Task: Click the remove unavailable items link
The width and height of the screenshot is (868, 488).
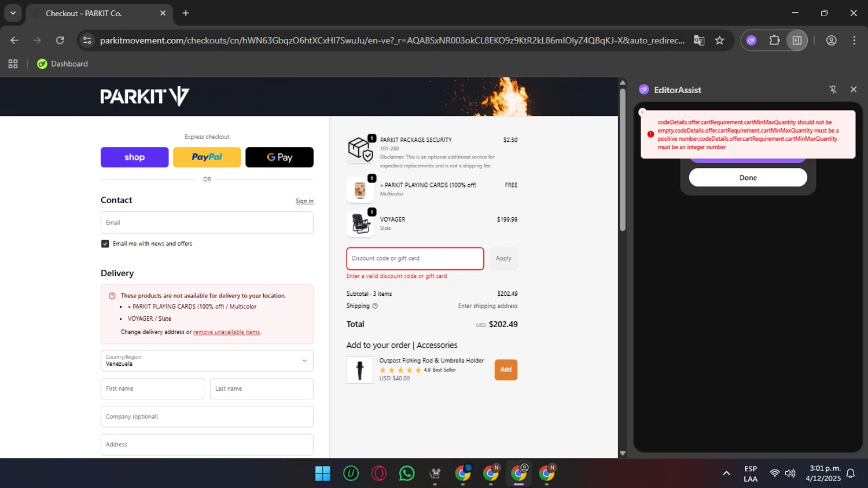Action: (x=226, y=332)
